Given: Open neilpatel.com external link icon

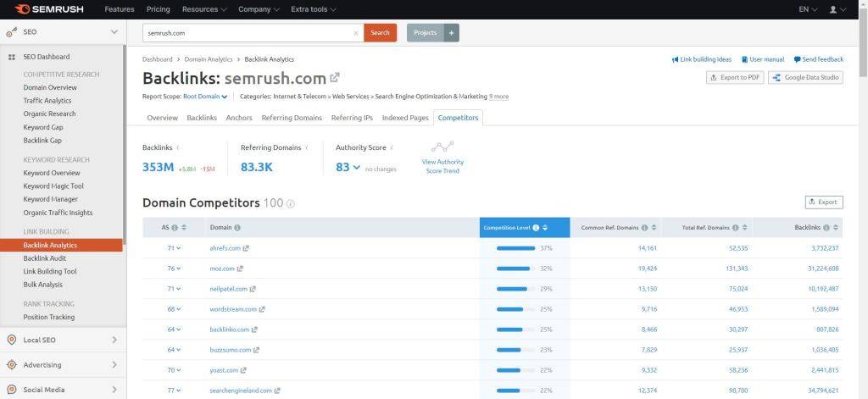Looking at the screenshot, I should (x=253, y=289).
